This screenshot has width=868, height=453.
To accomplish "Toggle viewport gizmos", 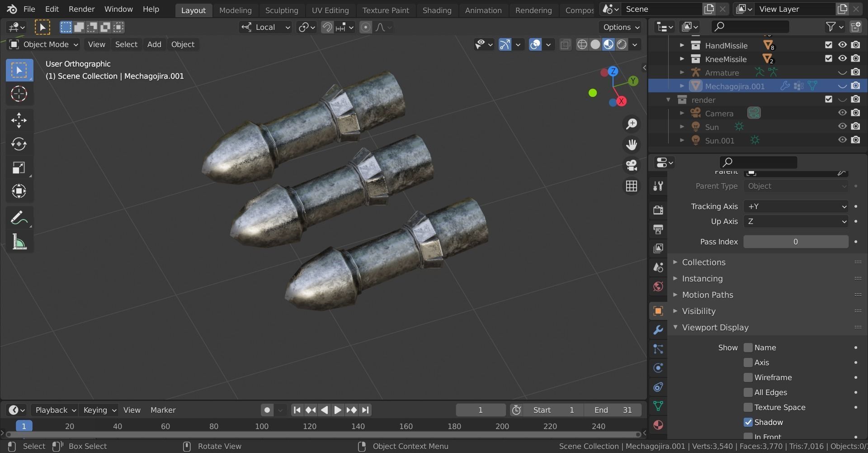I will coord(505,44).
